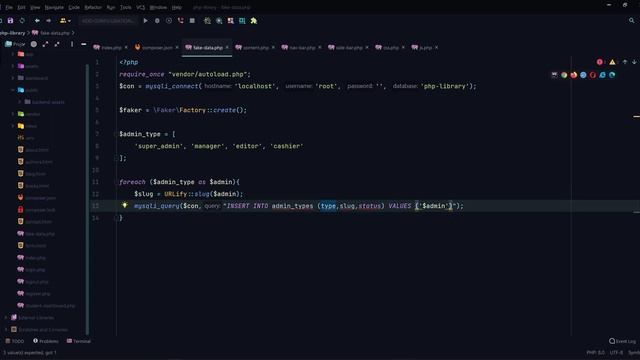This screenshot has height=360, width=640.
Task: Click the Expand All icon in Project panel
Action: tap(45, 44)
